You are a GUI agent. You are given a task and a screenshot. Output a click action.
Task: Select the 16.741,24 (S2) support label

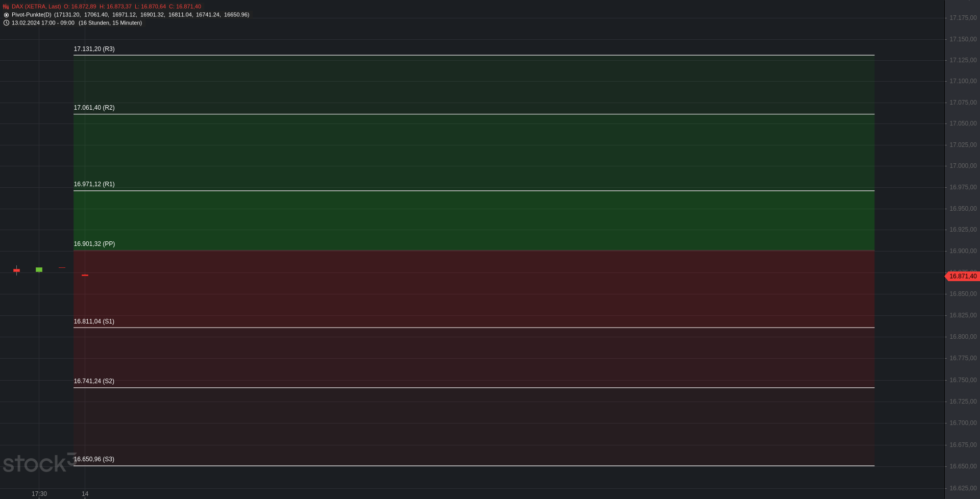[94, 381]
